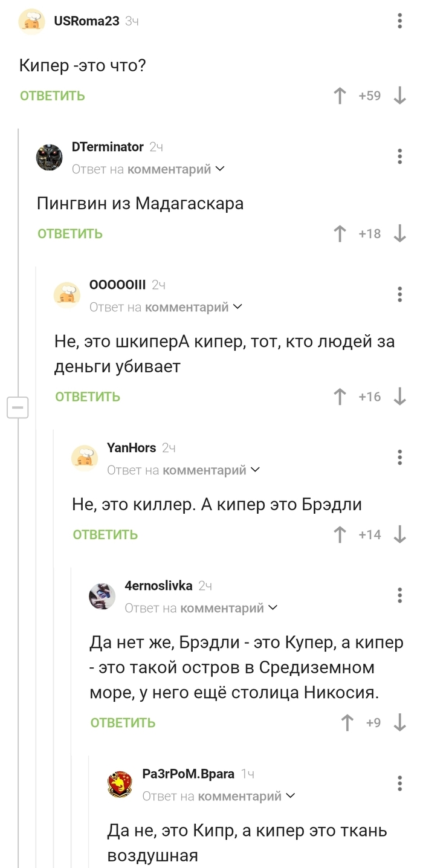The width and height of the screenshot is (423, 868).
Task: Upvote DTerminator's comment about the penguin
Action: coord(340,233)
